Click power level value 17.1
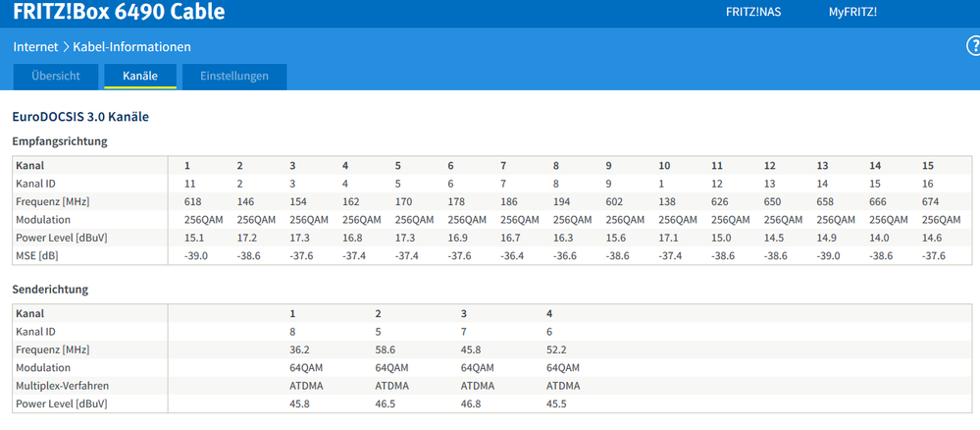The width and height of the screenshot is (980, 430). click(667, 238)
